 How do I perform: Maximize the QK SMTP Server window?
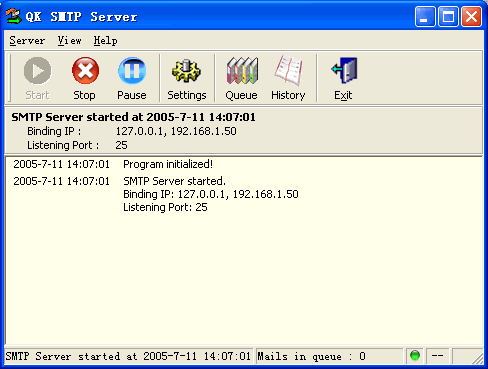pyautogui.click(x=448, y=16)
